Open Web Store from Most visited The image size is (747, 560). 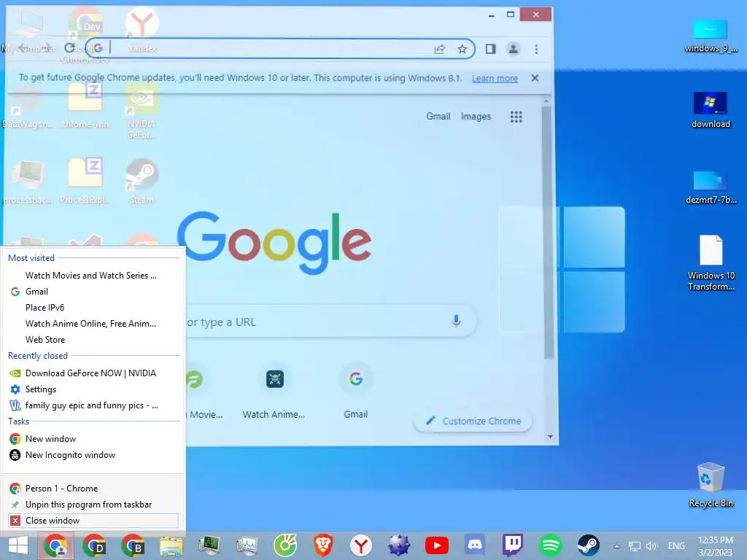click(93, 340)
